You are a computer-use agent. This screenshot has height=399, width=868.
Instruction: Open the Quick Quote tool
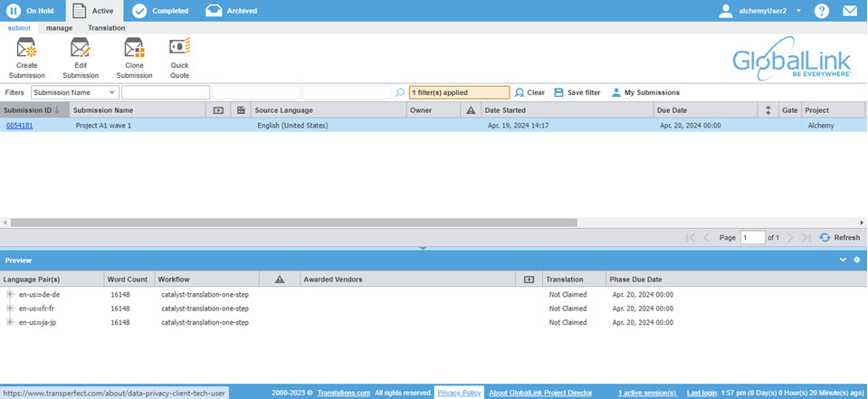[179, 49]
